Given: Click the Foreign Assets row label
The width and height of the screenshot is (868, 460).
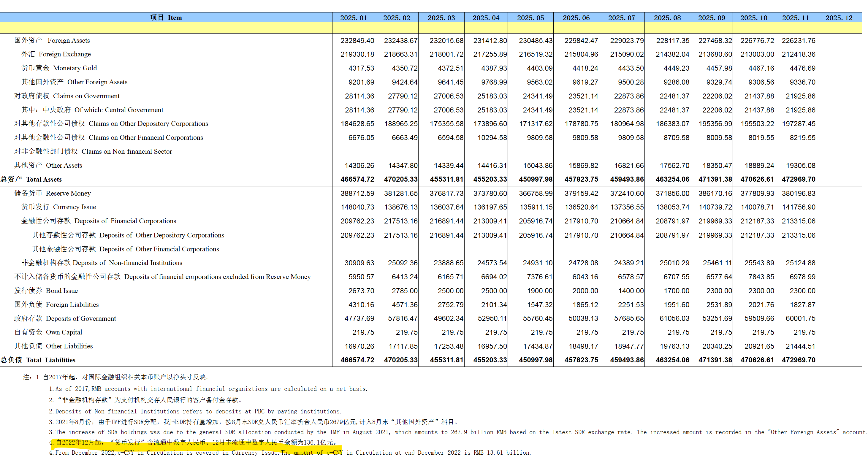Looking at the screenshot, I should [x=52, y=40].
